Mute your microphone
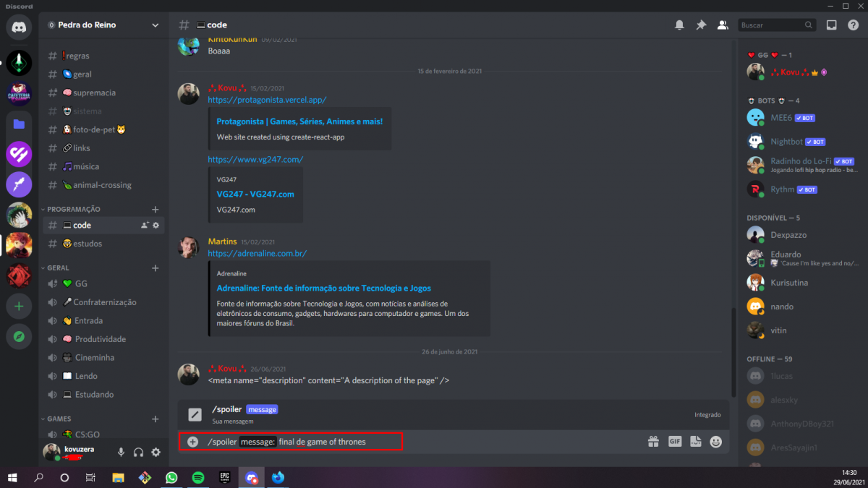This screenshot has width=868, height=488. pos(120,452)
